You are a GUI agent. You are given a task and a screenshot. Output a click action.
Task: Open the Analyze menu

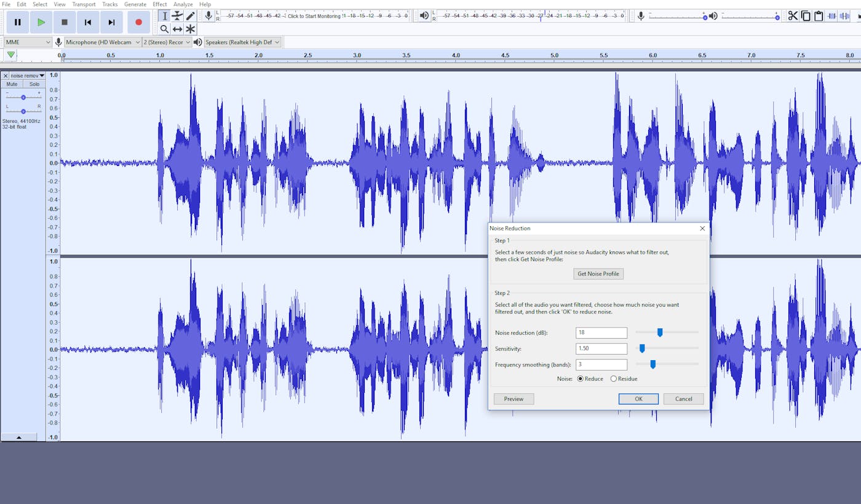[183, 4]
